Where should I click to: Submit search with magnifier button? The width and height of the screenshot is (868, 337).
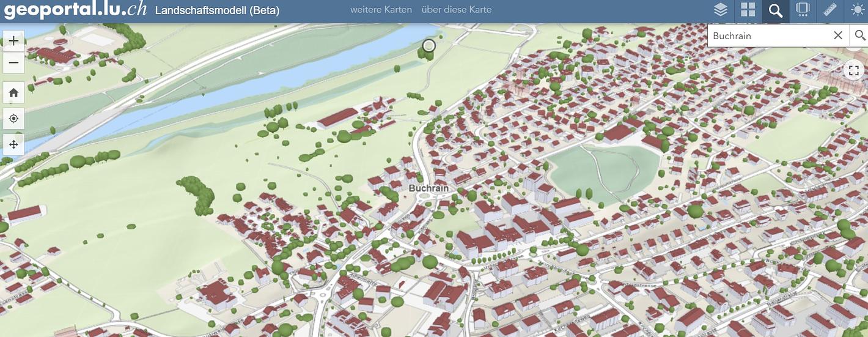[x=859, y=35]
